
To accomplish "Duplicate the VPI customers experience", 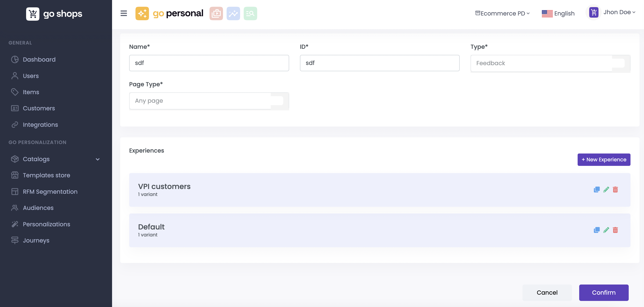I will tap(597, 190).
